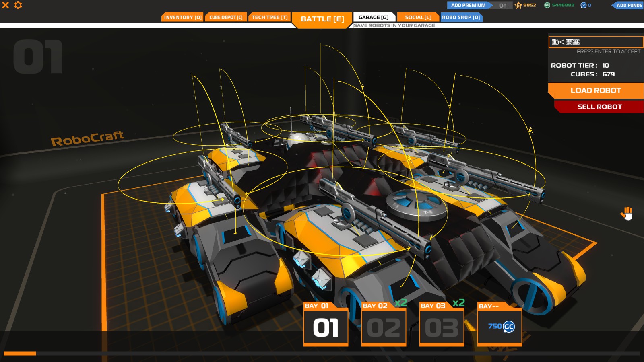Switch to the Cube Depot tab
Screen dimensions: 644x362
[x=226, y=17]
